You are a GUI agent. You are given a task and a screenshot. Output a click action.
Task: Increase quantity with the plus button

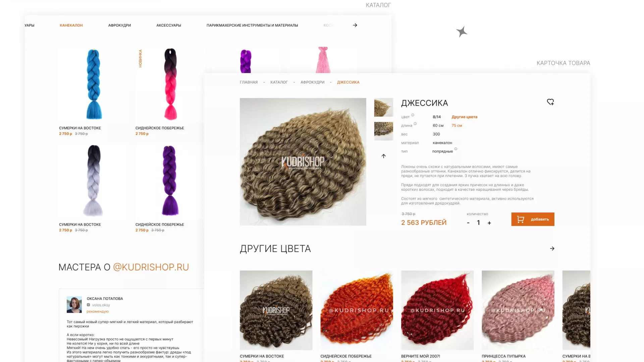click(x=489, y=223)
